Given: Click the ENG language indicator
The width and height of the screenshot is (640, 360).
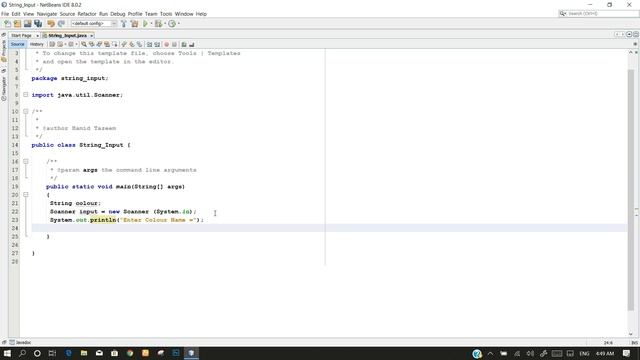Looking at the screenshot, I should (x=584, y=353).
